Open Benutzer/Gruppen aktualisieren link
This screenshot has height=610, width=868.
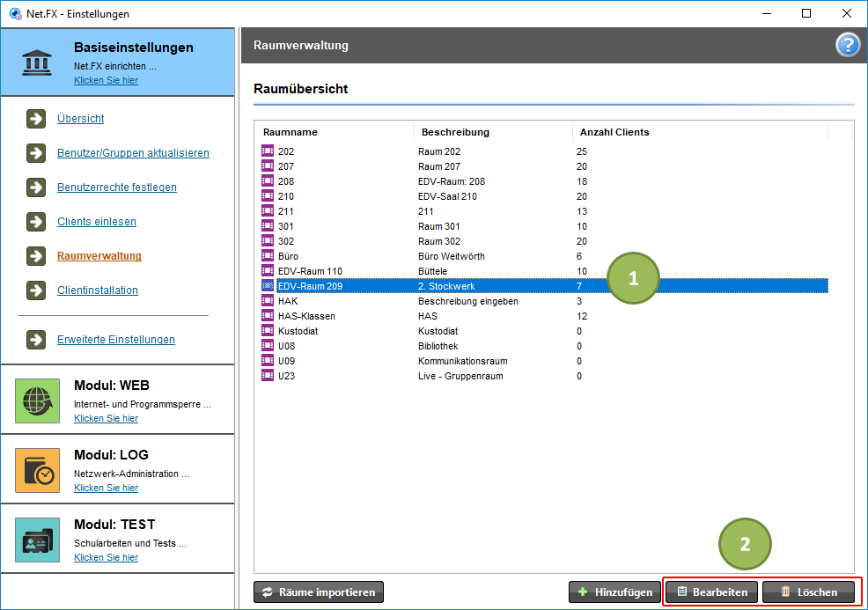pos(134,153)
